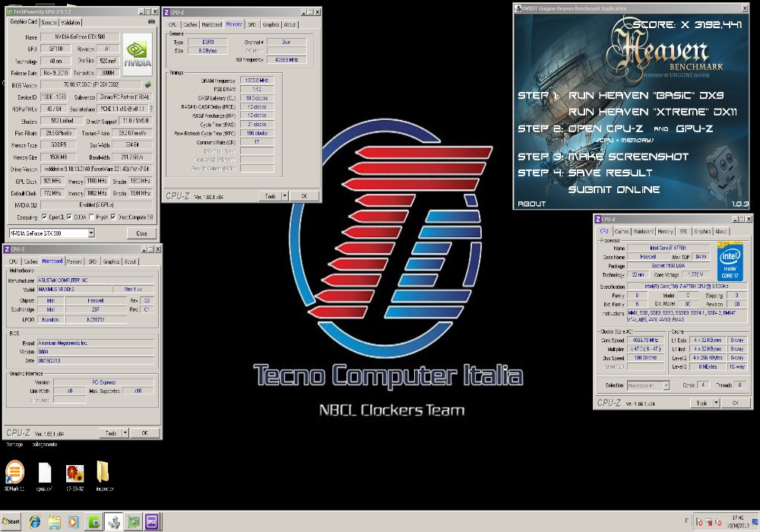Screen dimensions: 760x532
Task: Expand Tools dropdown arrow in CPU-Z CPU window
Action: 716,403
